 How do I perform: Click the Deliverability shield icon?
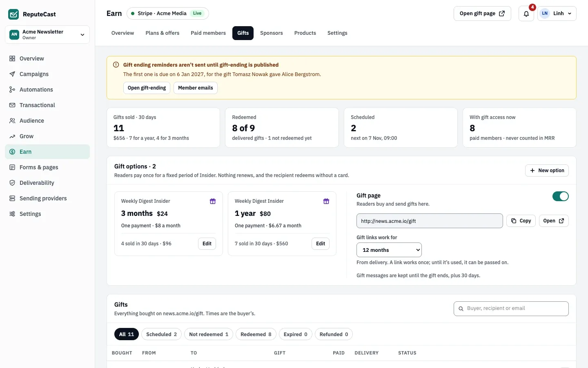pos(12,183)
